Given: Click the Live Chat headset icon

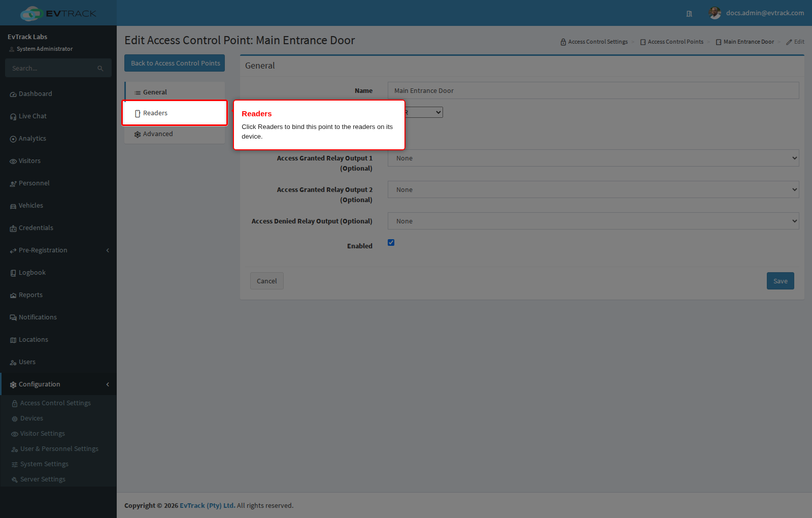Looking at the screenshot, I should pos(13,117).
